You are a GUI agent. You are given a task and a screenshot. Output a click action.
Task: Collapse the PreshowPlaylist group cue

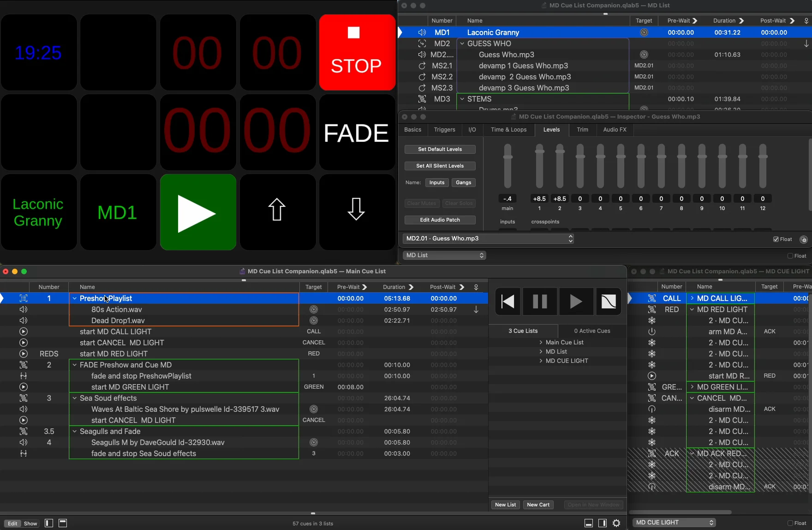pos(75,299)
